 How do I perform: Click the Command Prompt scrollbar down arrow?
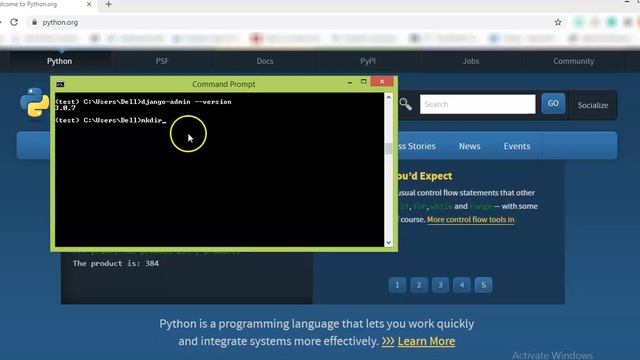click(389, 242)
